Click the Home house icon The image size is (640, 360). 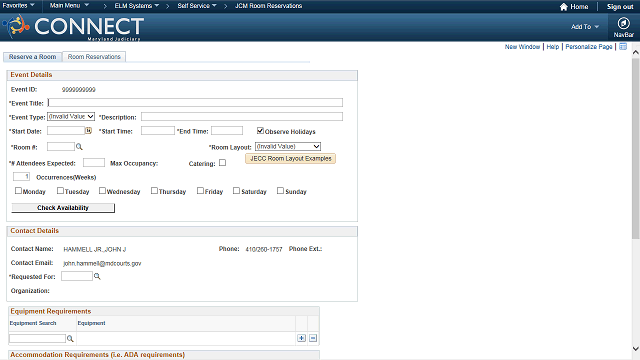564,7
